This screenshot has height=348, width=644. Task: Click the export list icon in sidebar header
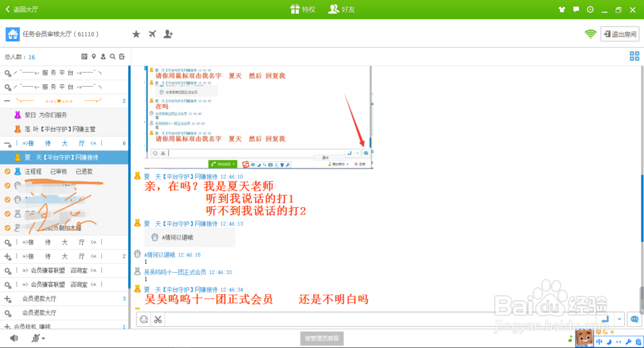(x=122, y=57)
